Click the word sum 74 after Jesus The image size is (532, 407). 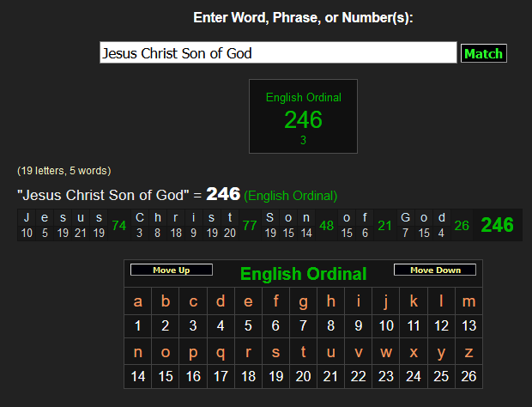pos(119,226)
